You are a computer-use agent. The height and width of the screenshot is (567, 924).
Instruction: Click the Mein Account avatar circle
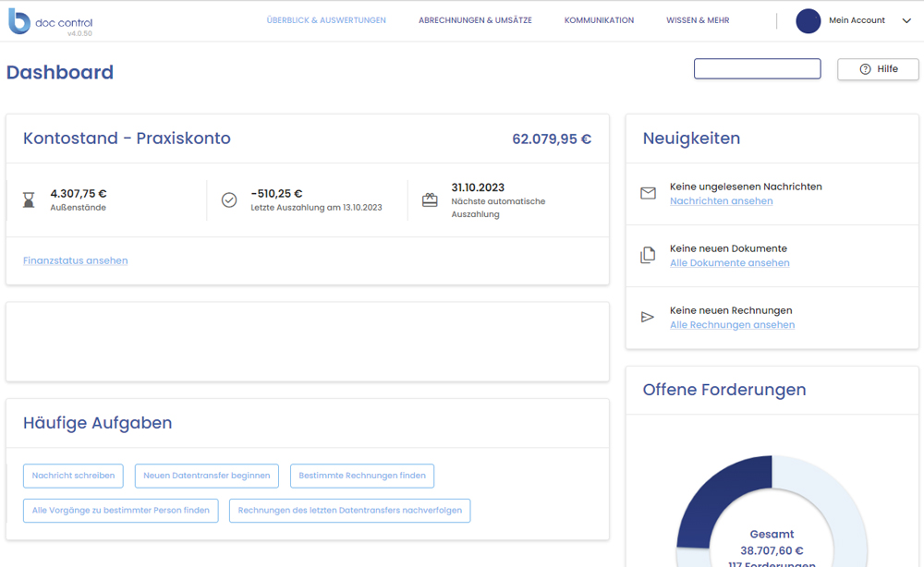click(x=808, y=21)
